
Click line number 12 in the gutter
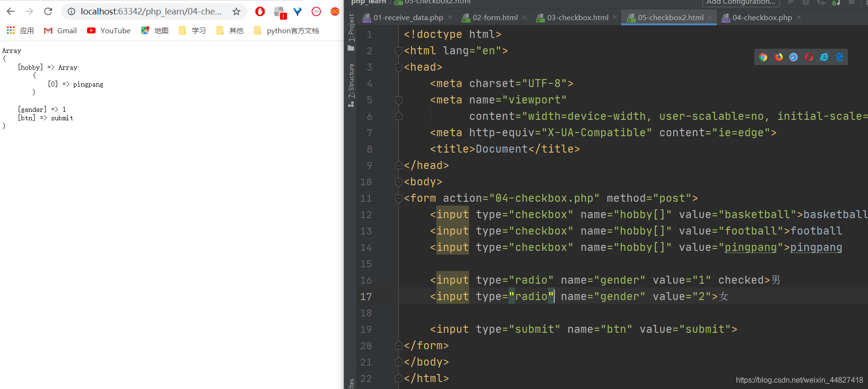366,215
